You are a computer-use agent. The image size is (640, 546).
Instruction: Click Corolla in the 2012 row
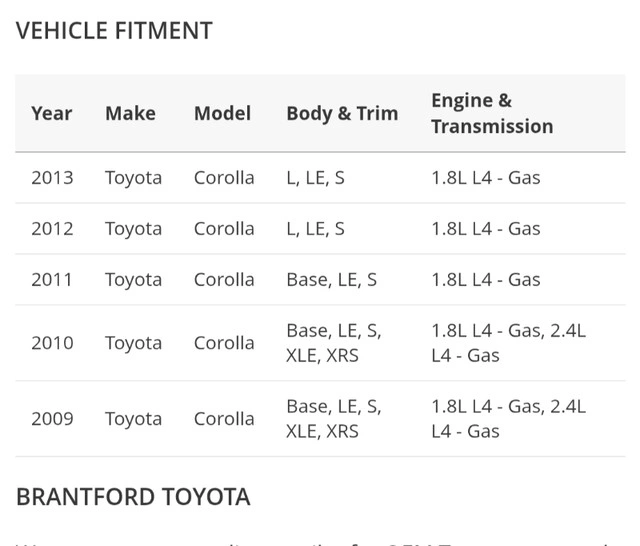[224, 229]
